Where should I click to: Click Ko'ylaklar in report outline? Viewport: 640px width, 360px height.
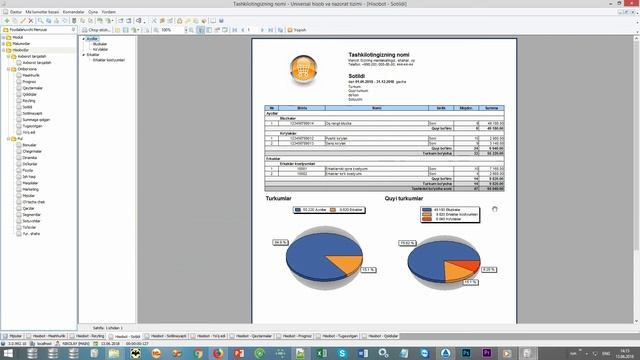[x=100, y=49]
